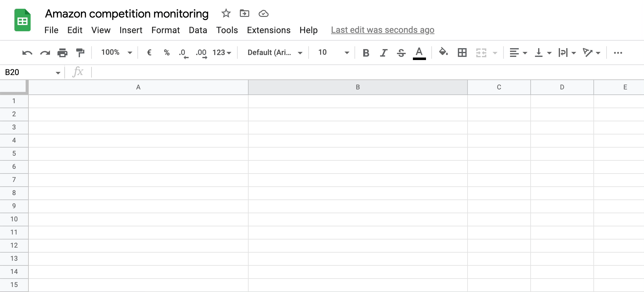Print the spreadsheet using printer icon
The width and height of the screenshot is (644, 292).
click(x=62, y=53)
